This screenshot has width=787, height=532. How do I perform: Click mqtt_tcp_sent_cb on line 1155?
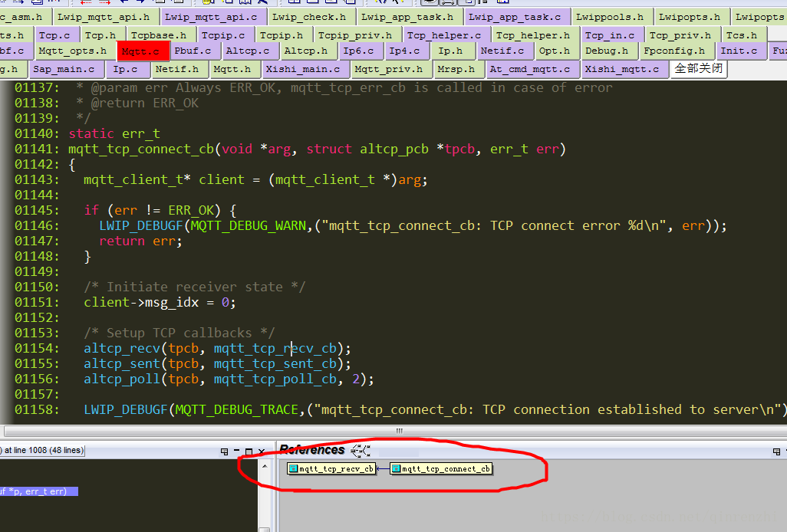[275, 364]
